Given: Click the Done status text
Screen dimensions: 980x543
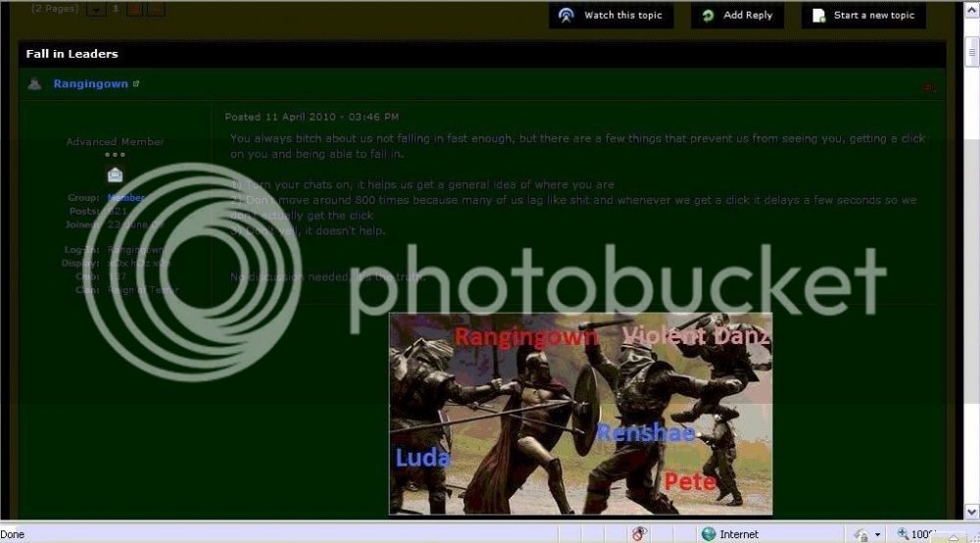Looking at the screenshot, I should pyautogui.click(x=13, y=534).
